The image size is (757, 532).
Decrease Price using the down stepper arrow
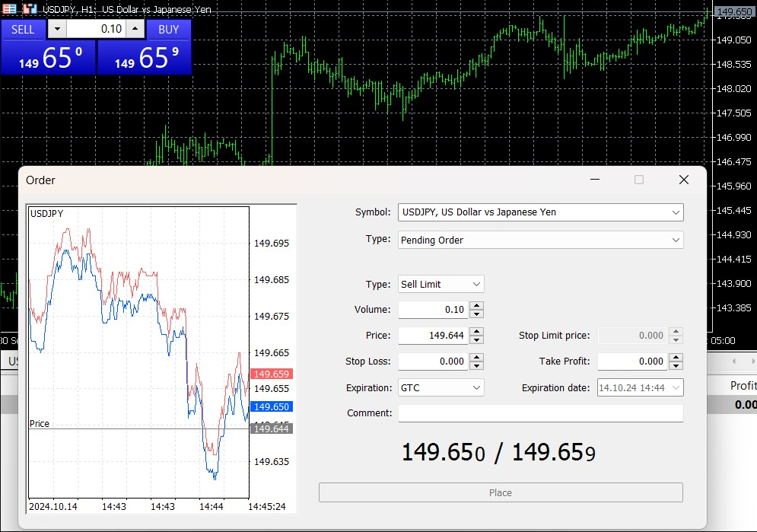point(476,340)
